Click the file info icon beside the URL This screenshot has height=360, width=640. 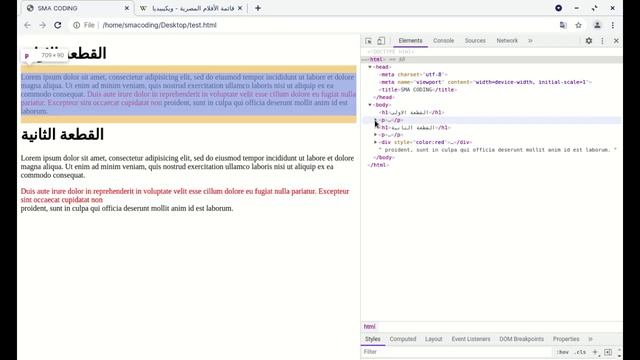point(76,25)
